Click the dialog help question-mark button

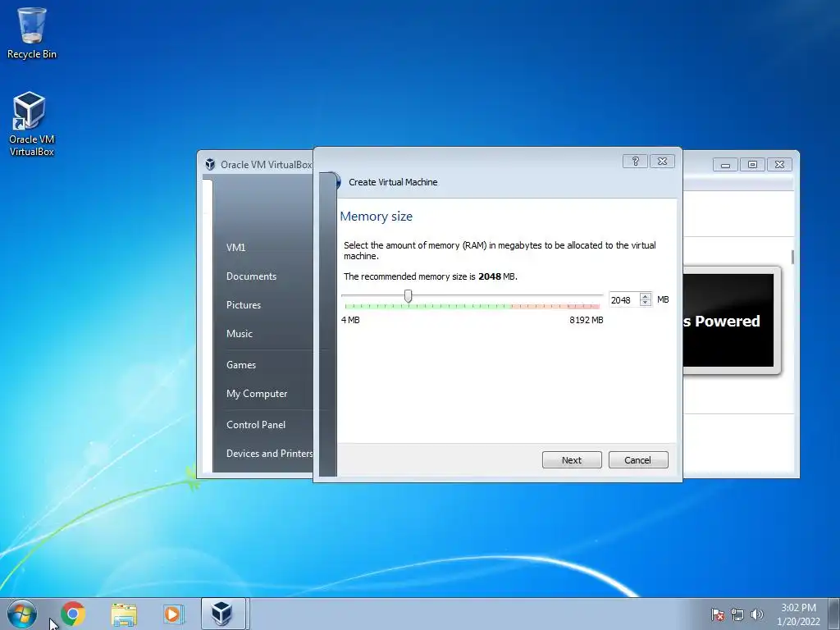[x=636, y=162]
